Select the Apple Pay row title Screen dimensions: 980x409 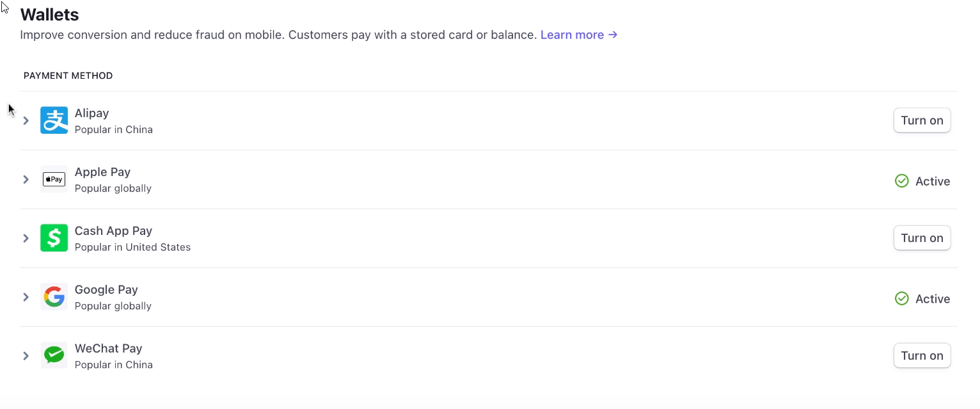pyautogui.click(x=102, y=172)
